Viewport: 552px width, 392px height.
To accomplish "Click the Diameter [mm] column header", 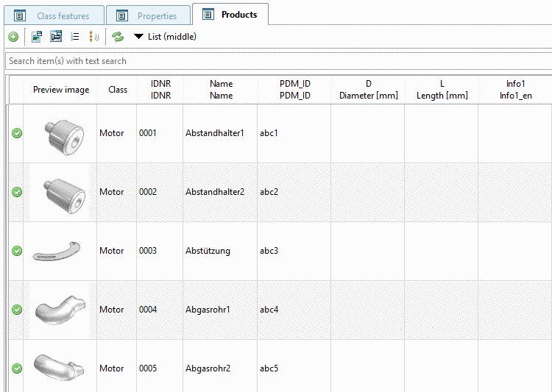I will 369,90.
